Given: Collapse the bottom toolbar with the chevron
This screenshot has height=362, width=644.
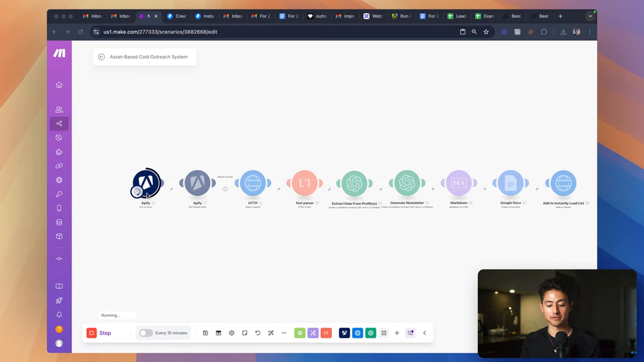Looking at the screenshot, I should tap(425, 333).
